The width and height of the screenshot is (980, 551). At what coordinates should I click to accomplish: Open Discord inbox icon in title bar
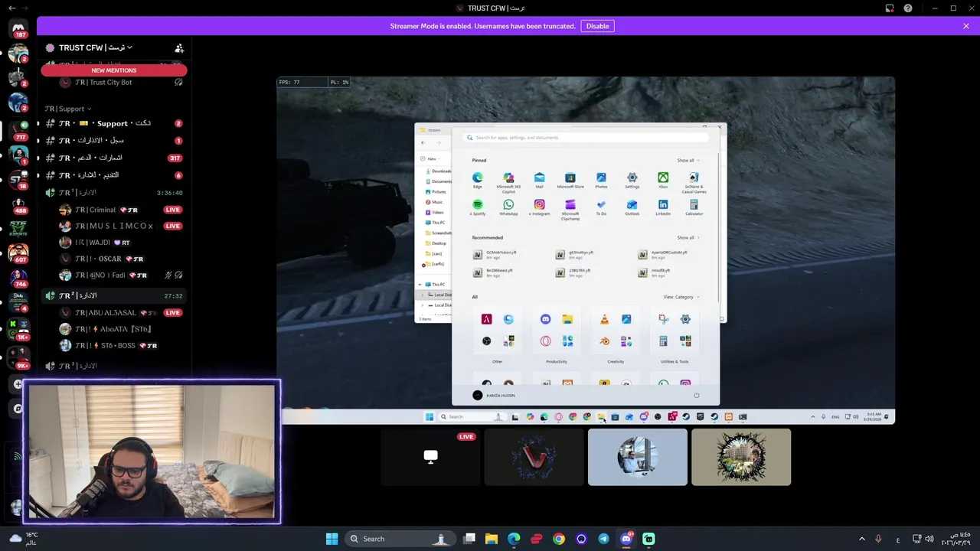[890, 8]
